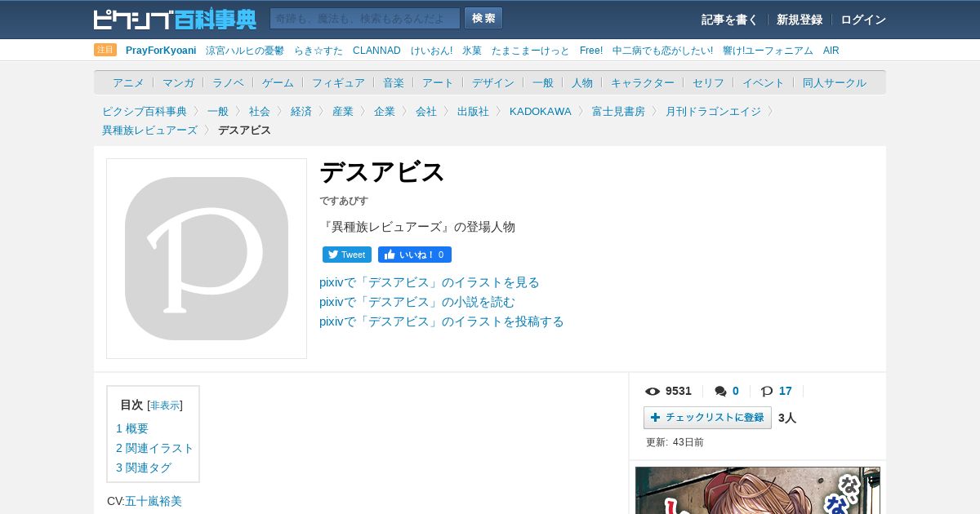
Task: Open the 会社 breadcrumb link
Action: 426,111
